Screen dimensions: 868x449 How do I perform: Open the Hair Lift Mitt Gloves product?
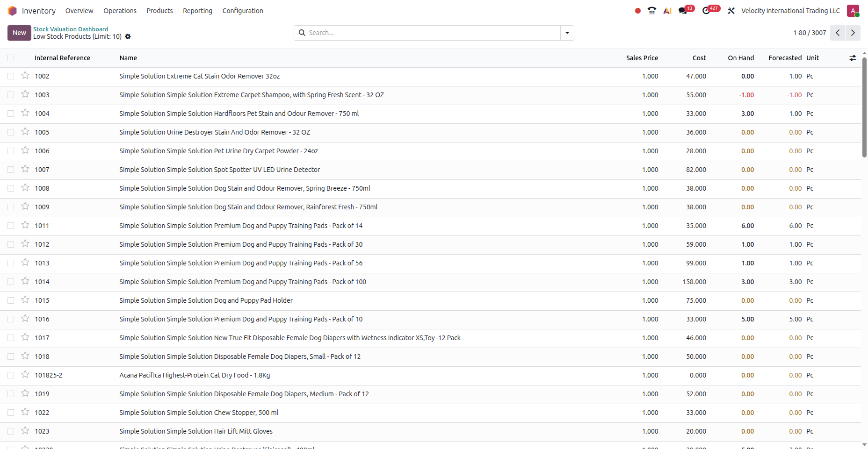[196, 431]
